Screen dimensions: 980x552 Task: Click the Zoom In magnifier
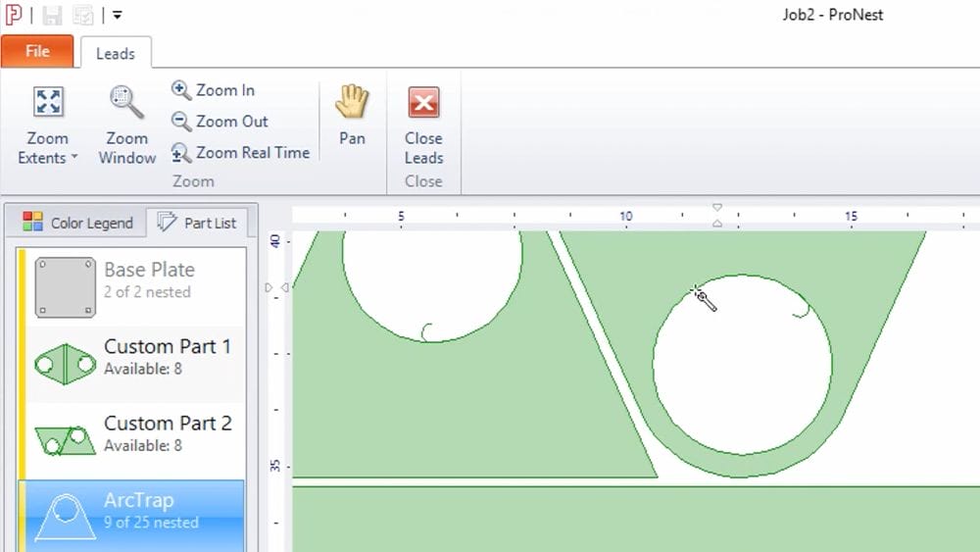[x=181, y=90]
